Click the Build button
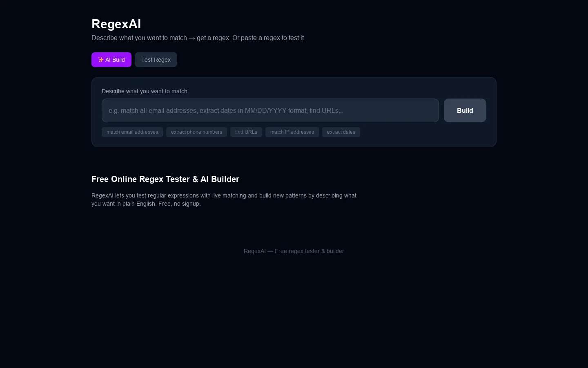 coord(465,110)
